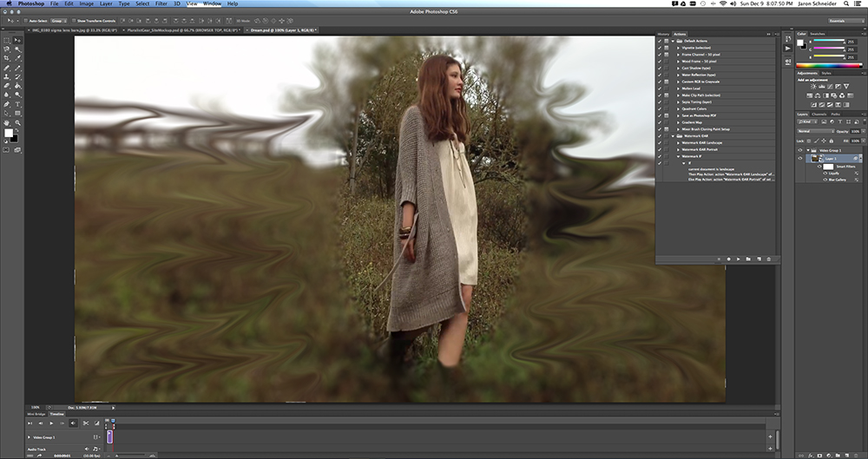The width and height of the screenshot is (868, 459).
Task: Select the Type tool in the toolbox
Action: (17, 104)
